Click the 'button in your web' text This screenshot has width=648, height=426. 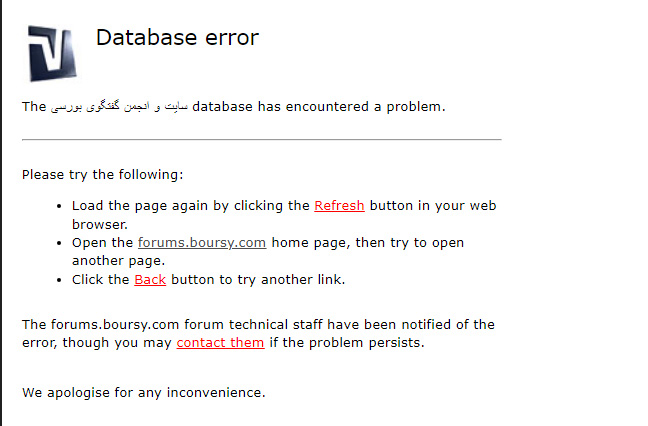coord(433,205)
